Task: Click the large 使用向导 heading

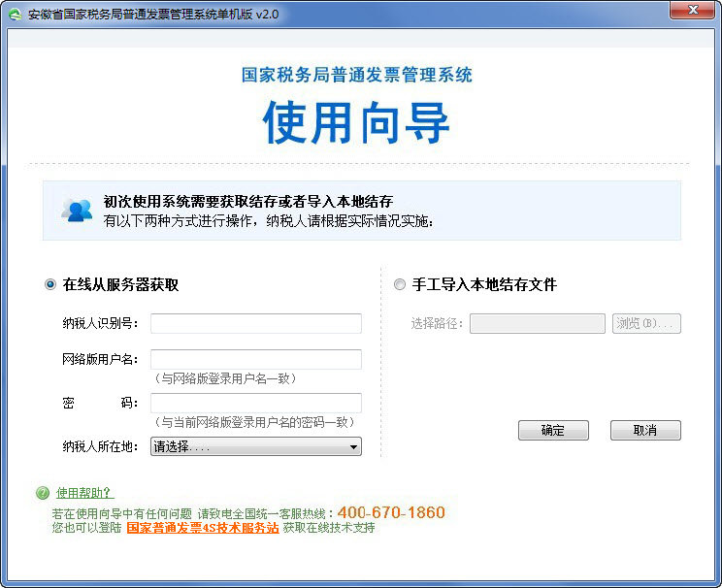Action: (x=357, y=123)
